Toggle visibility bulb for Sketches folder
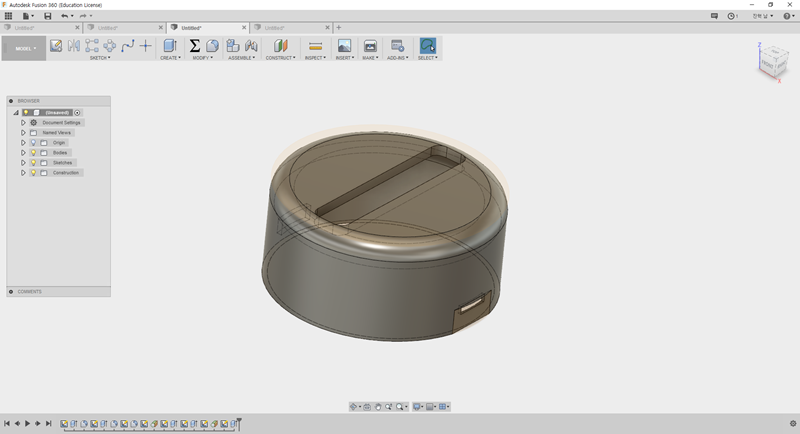 tap(33, 163)
